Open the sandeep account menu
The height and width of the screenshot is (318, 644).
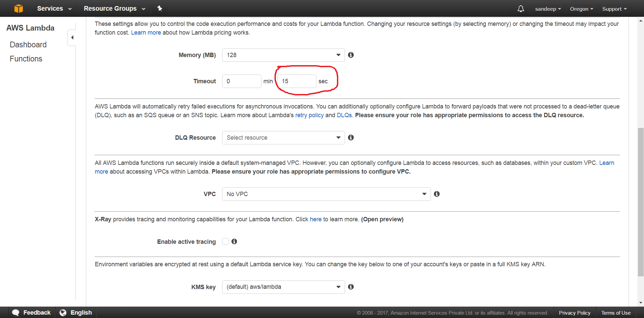point(548,9)
